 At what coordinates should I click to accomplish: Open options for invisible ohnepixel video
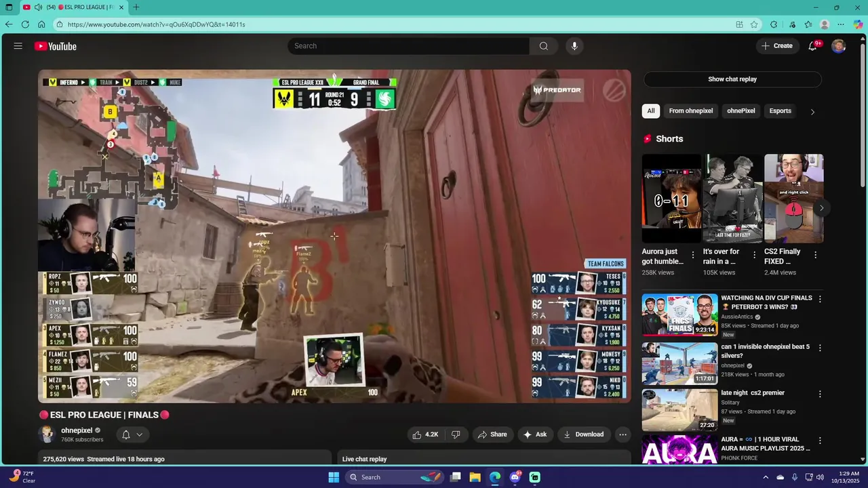pyautogui.click(x=820, y=348)
